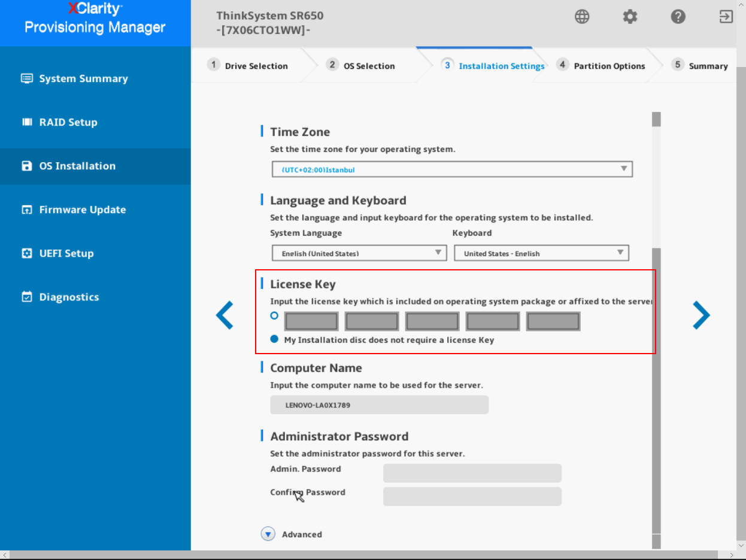Click the Firmware Update sidebar icon
Screen dimensions: 746x560
point(26,209)
